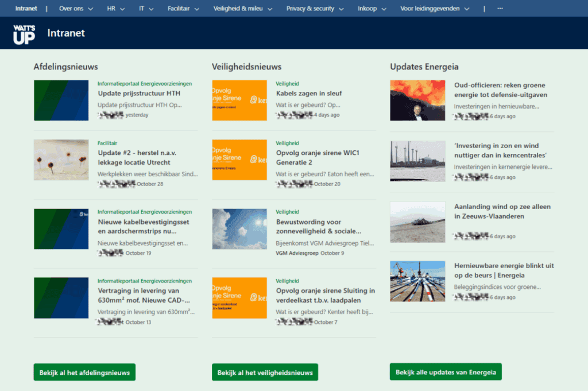
Task: Click Facilitair category label above Update #2
Action: [x=107, y=143]
